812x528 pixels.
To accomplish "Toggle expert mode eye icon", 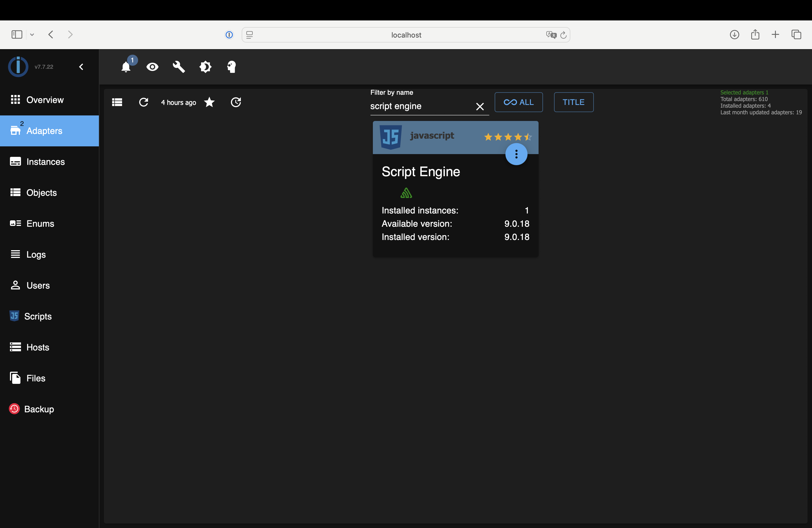I will (x=152, y=67).
